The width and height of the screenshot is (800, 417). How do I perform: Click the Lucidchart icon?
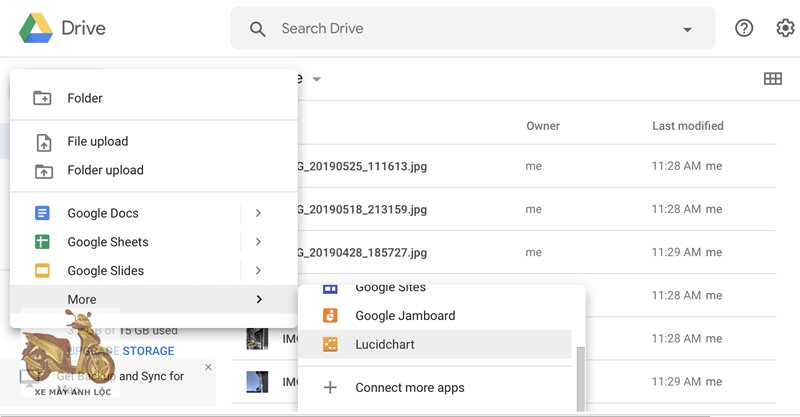point(330,345)
